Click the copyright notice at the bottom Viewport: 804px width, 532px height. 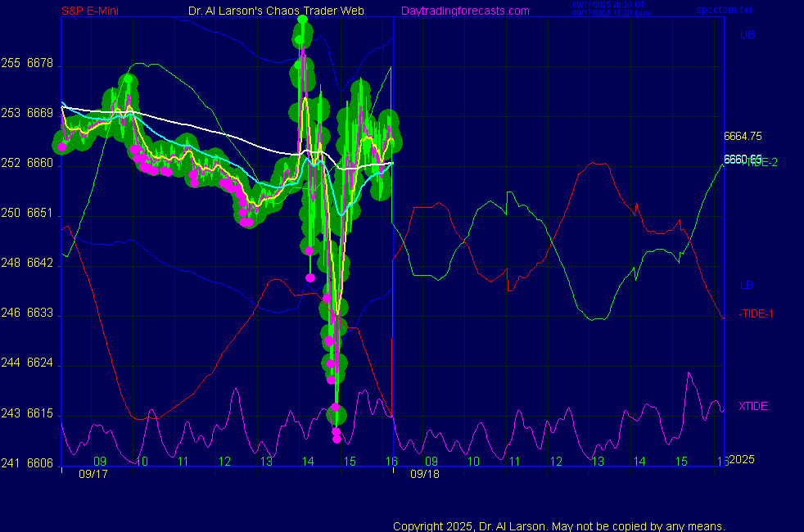[x=559, y=525]
